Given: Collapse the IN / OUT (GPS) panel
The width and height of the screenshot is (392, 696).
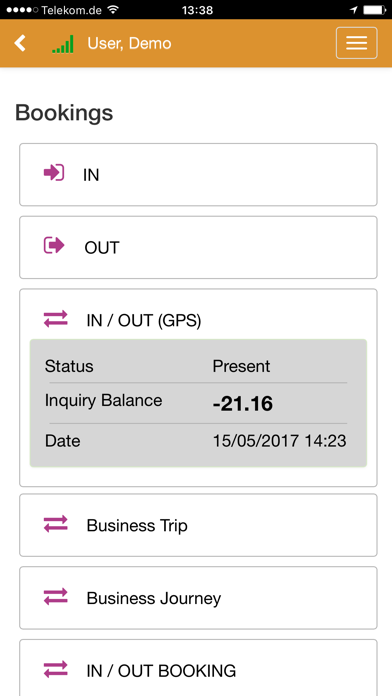Looking at the screenshot, I should click(198, 320).
